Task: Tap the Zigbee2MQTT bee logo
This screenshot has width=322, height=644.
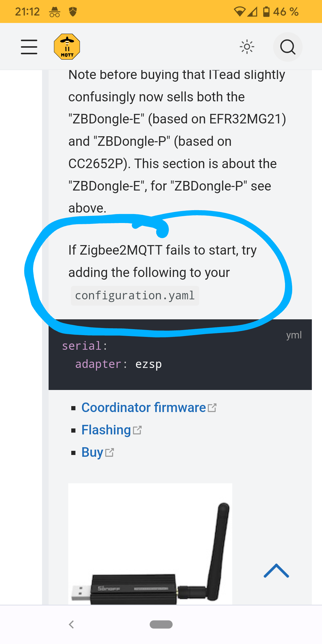Action: point(67,47)
